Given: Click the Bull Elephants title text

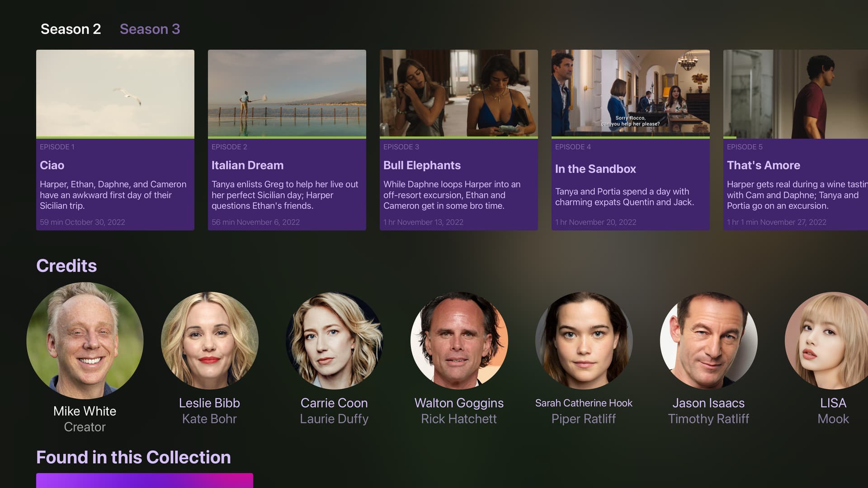Looking at the screenshot, I should pyautogui.click(x=422, y=165).
